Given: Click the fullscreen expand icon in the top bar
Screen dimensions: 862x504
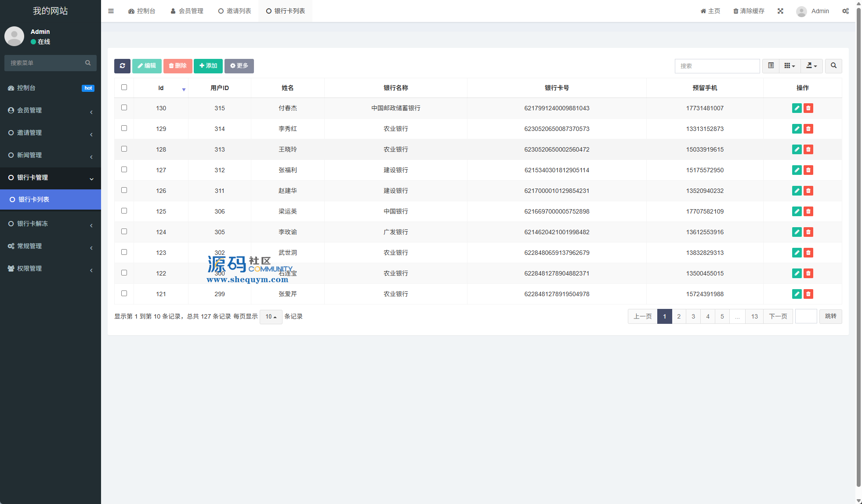Looking at the screenshot, I should coord(780,11).
